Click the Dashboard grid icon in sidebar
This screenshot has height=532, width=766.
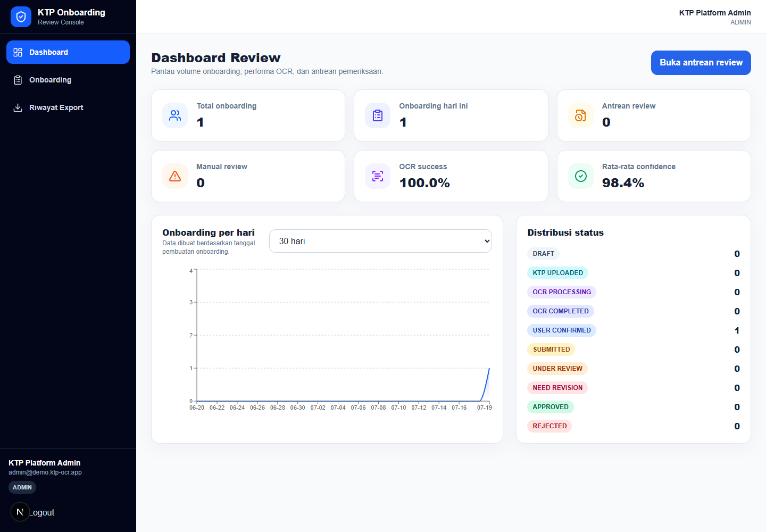pyautogui.click(x=18, y=52)
